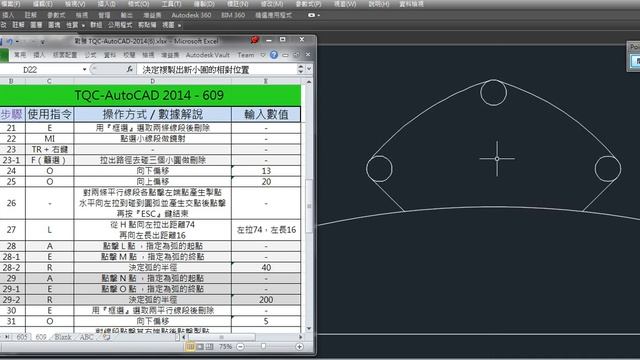The image size is (640, 360).
Task: Click the cell with value 40 in row 28-2
Action: (x=266, y=267)
